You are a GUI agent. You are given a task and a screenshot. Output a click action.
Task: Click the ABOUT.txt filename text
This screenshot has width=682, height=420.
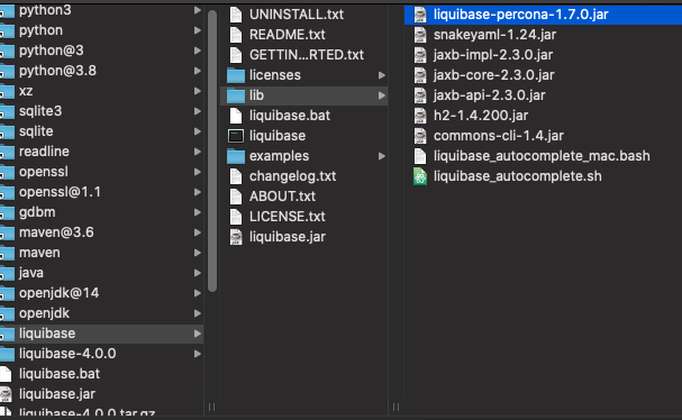click(x=282, y=196)
